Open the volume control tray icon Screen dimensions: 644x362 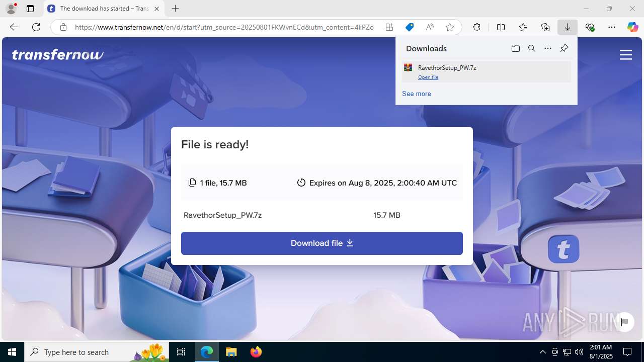pyautogui.click(x=579, y=352)
